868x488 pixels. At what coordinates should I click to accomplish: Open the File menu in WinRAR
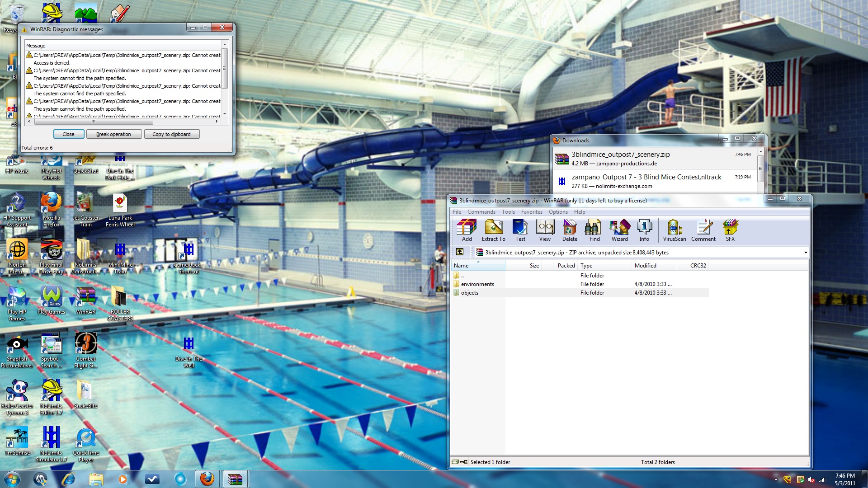[x=457, y=211]
